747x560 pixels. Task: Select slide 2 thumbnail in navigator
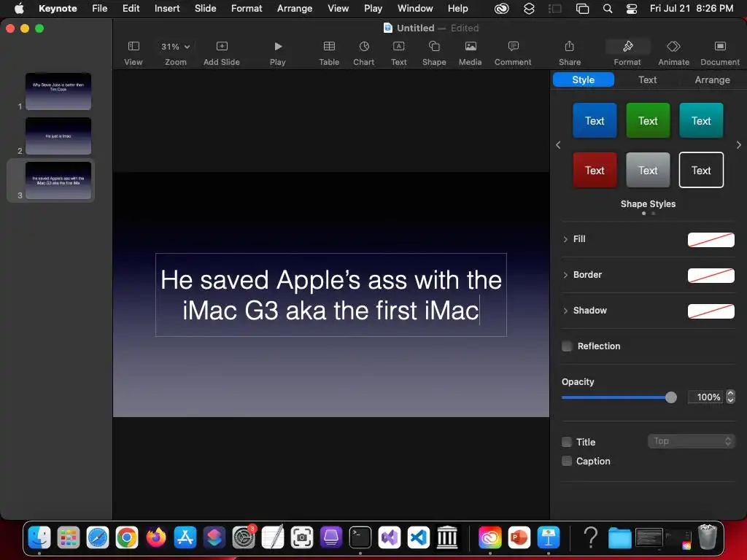pos(58,136)
